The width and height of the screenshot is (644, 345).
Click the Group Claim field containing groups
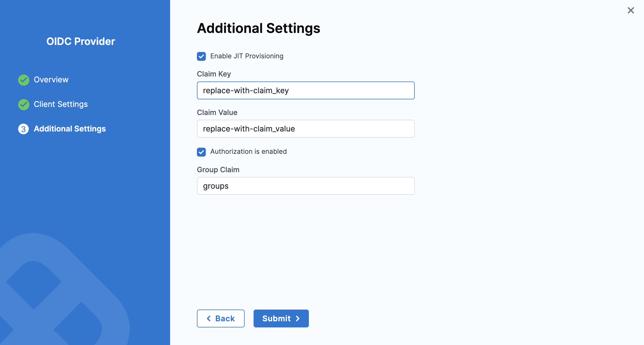306,186
